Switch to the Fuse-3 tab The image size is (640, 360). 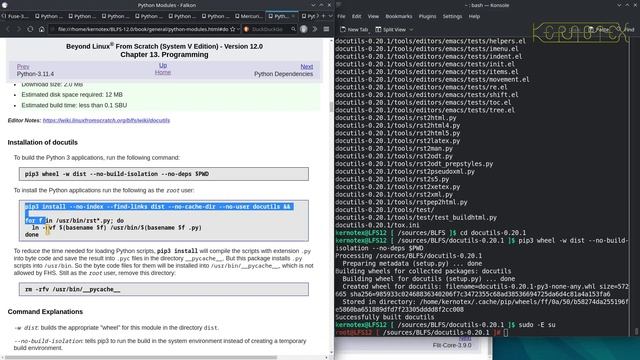tap(16, 16)
